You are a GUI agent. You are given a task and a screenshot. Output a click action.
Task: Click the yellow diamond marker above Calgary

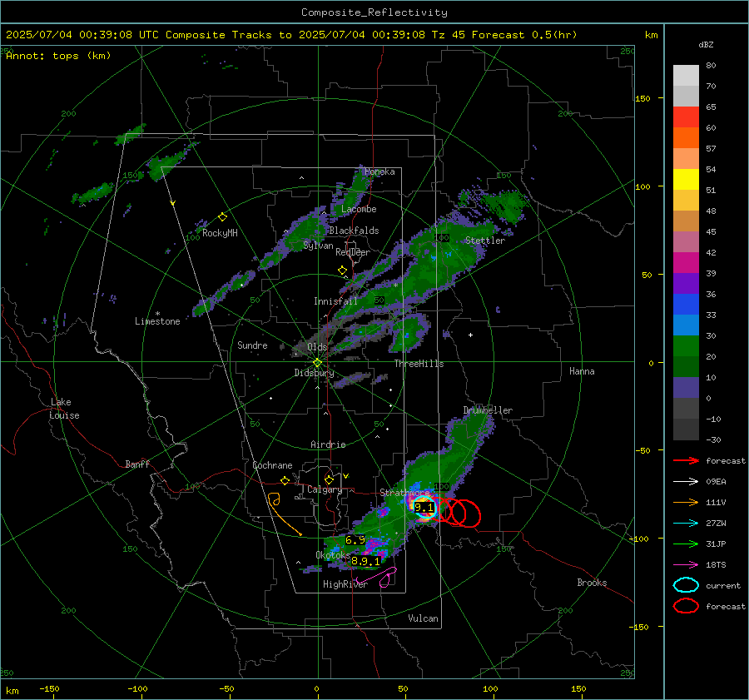point(329,479)
